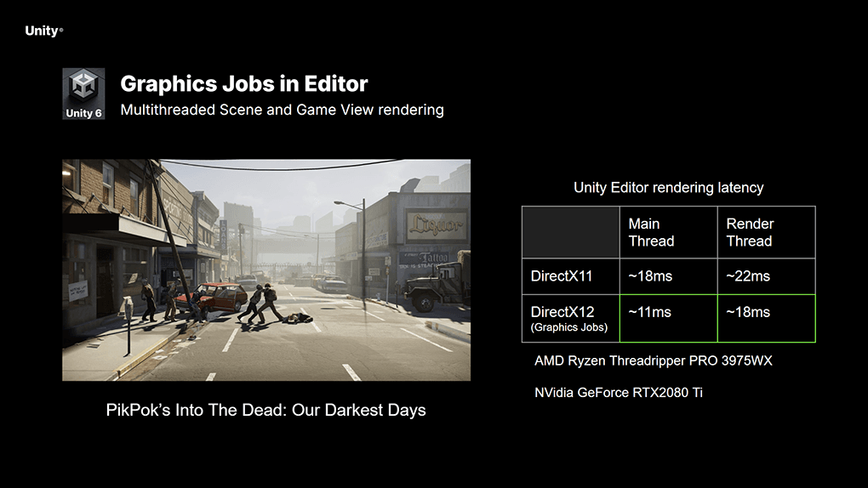Screen dimensions: 868x488
Task: Select the AMD Ryzen Threadripper PRO text
Action: (x=654, y=360)
